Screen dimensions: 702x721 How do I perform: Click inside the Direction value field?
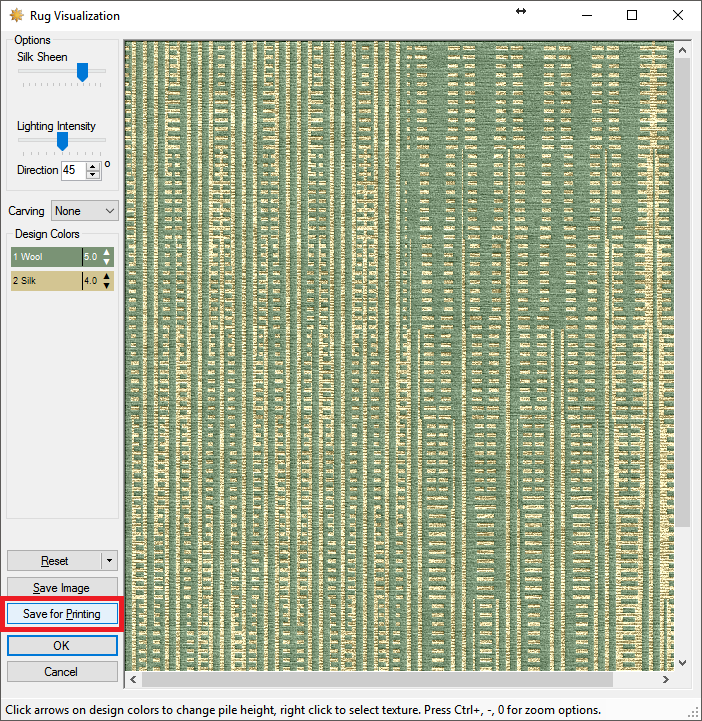pyautogui.click(x=72, y=170)
